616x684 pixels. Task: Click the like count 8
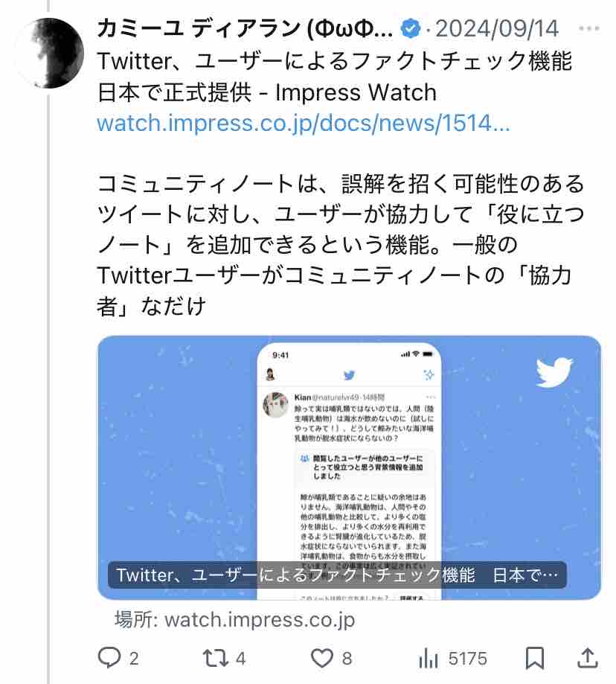coord(347,658)
